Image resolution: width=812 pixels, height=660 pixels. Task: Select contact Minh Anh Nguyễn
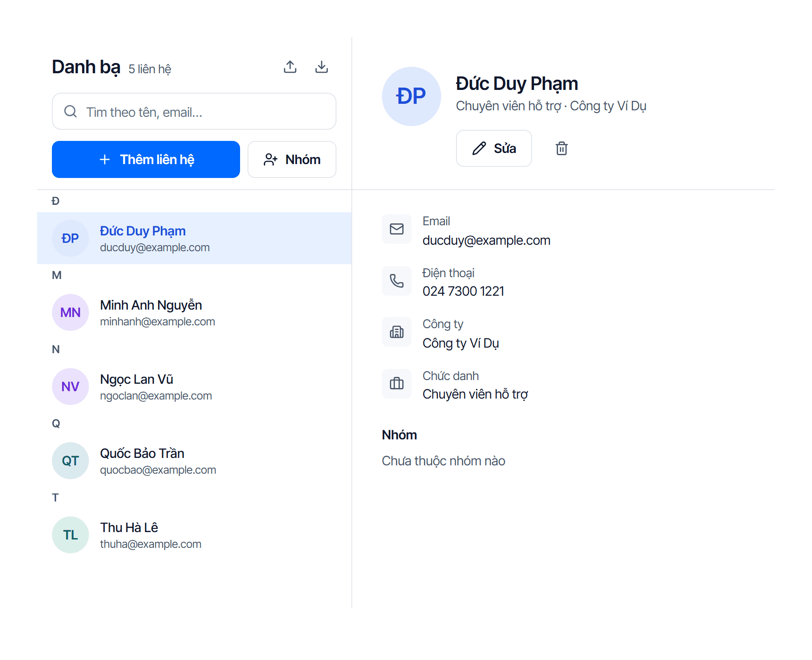(194, 312)
